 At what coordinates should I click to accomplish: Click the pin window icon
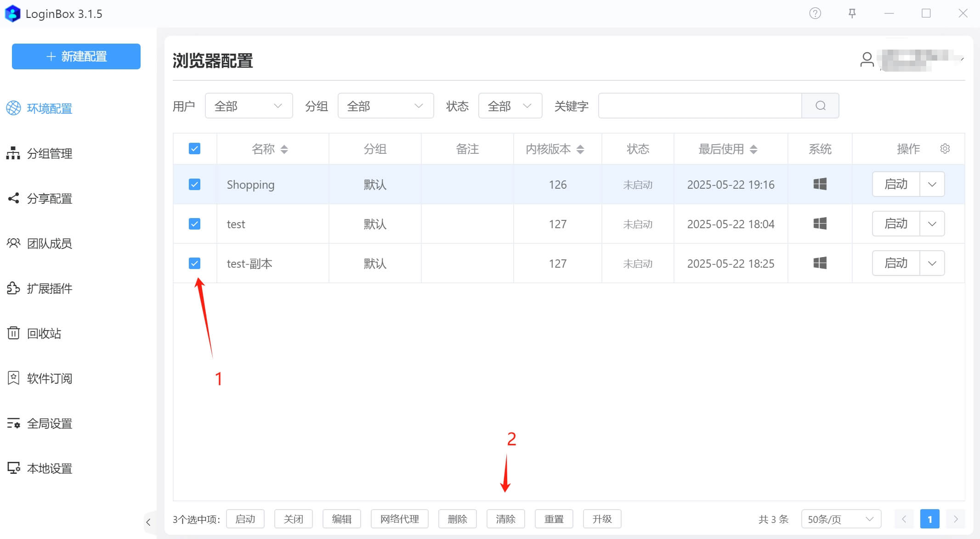[x=852, y=13]
